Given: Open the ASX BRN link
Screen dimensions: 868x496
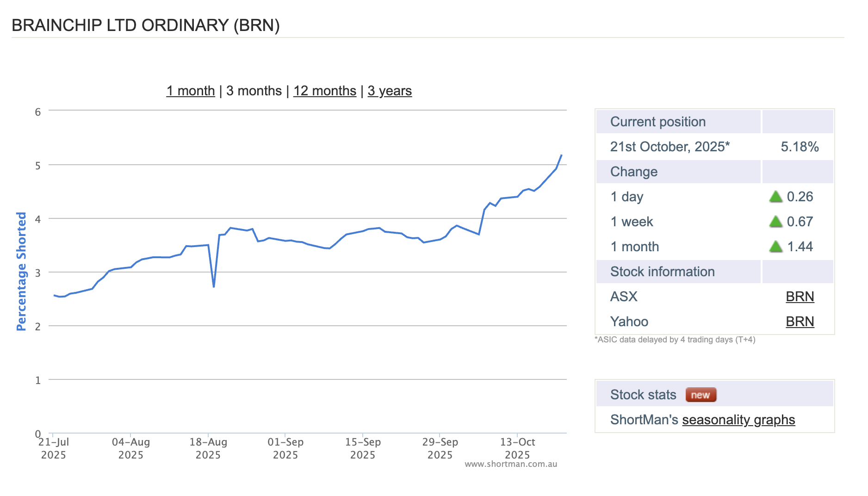Looking at the screenshot, I should pos(800,297).
